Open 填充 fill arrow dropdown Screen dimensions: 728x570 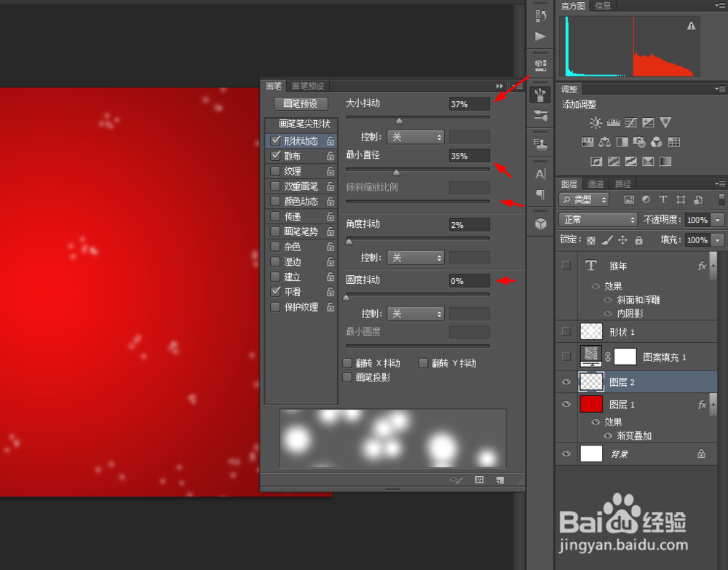pos(718,240)
